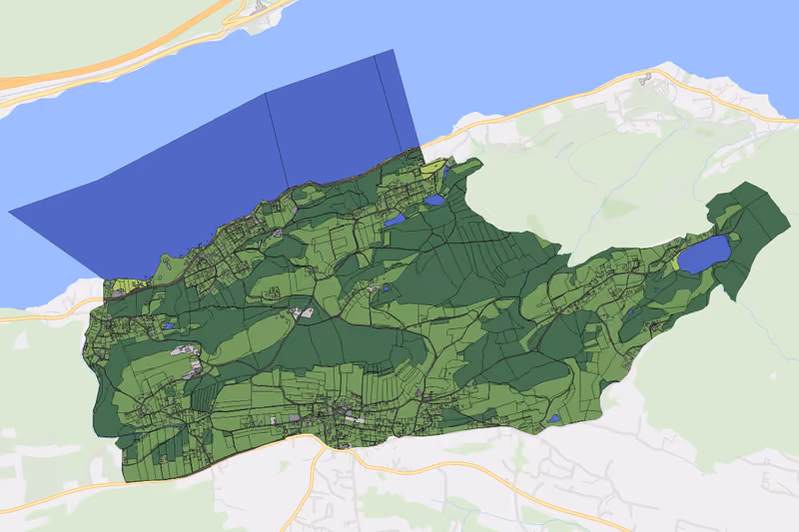Select the oval blue pond near the northern shore
The height and width of the screenshot is (532, 799).
pyautogui.click(x=434, y=200)
